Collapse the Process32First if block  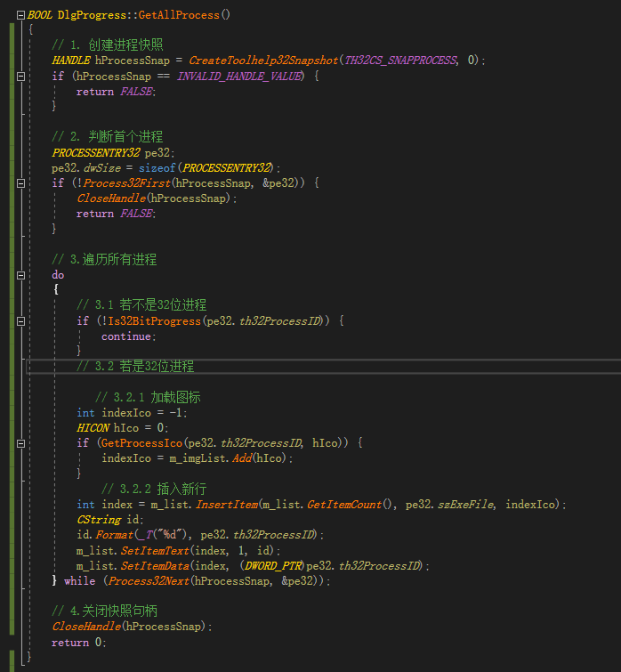click(x=20, y=183)
